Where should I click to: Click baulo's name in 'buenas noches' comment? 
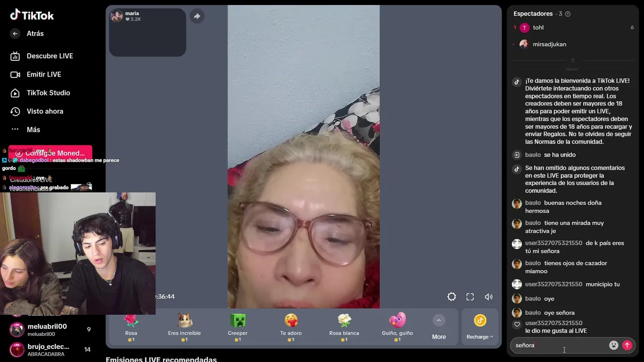coord(533,203)
